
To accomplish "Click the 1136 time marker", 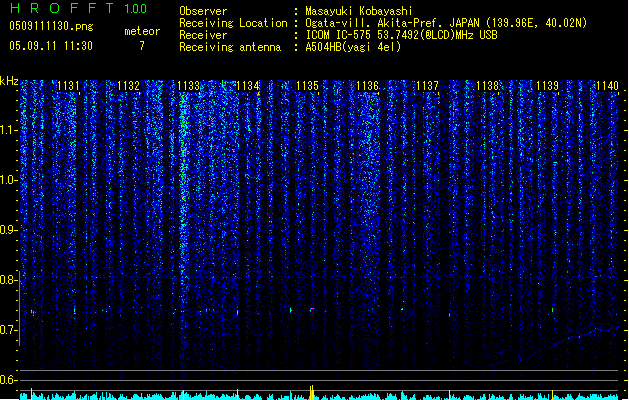I will (367, 86).
